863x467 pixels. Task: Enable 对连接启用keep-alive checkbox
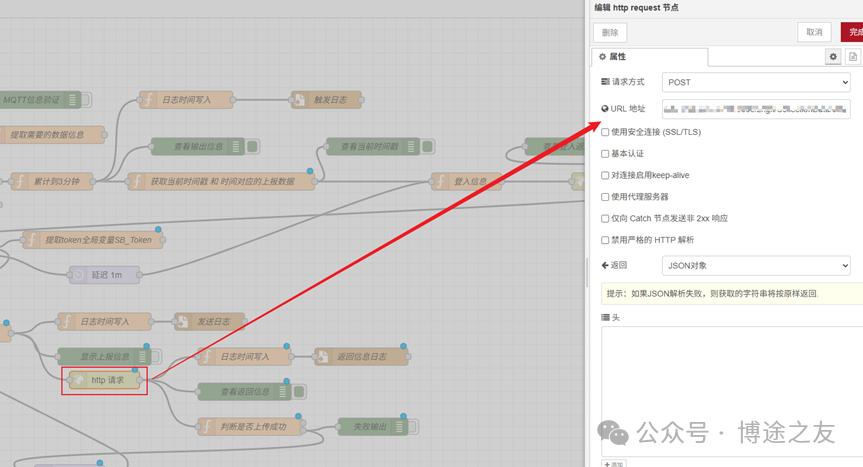coord(605,175)
